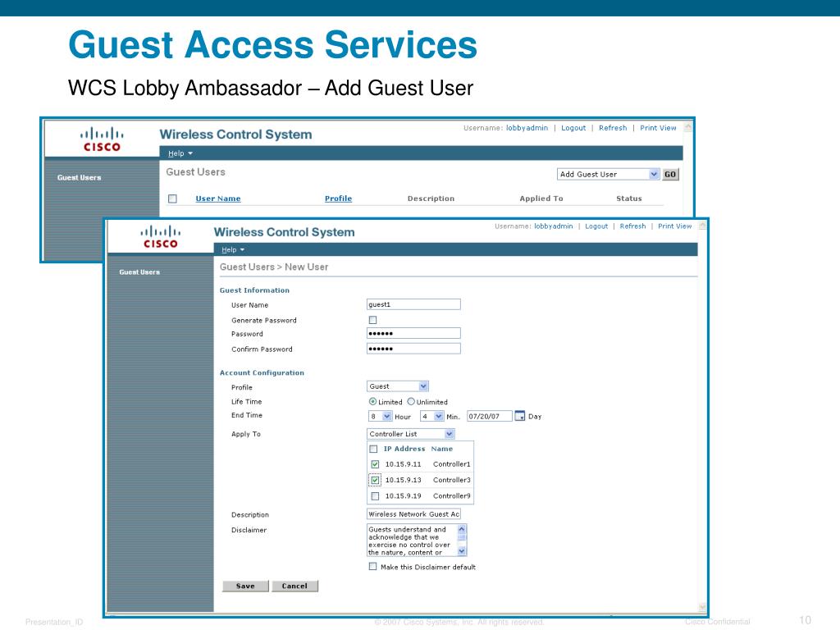Tick the select-all checkbox in back Guest Users table
This screenshot has width=840, height=630.
[172, 199]
